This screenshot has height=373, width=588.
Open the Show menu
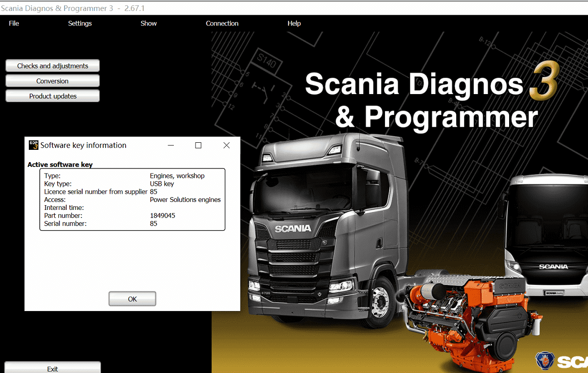[x=148, y=23]
